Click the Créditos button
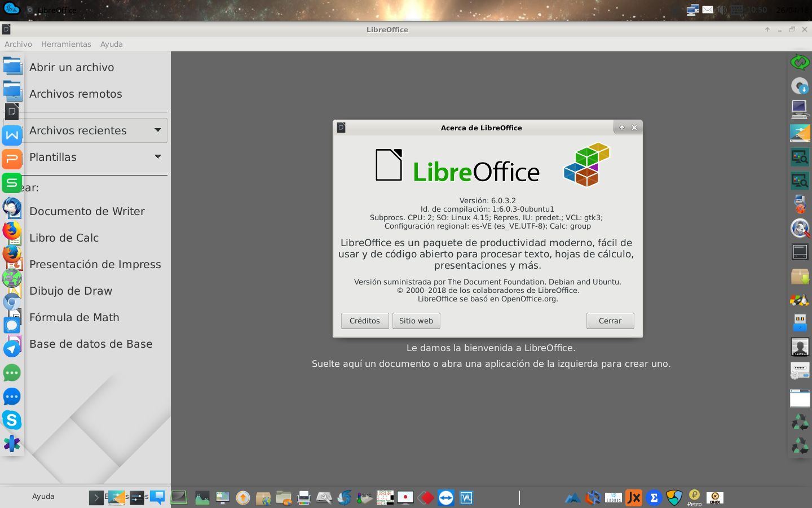The width and height of the screenshot is (812, 508). [x=364, y=321]
